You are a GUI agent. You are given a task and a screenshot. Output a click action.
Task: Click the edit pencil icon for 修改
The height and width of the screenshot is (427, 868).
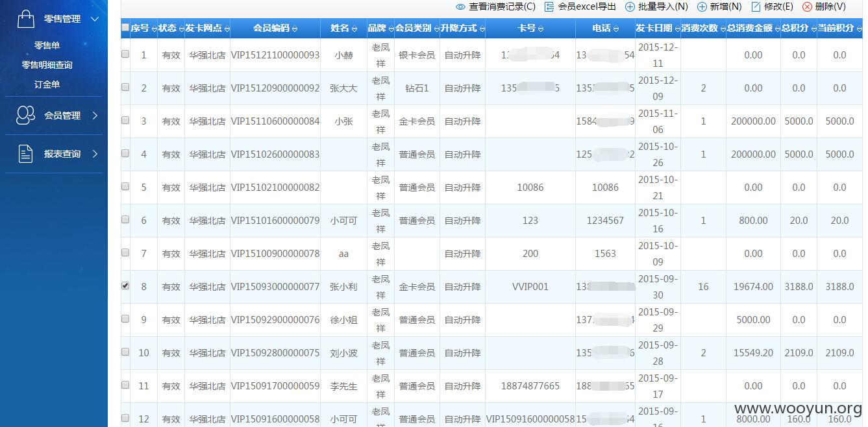756,6
